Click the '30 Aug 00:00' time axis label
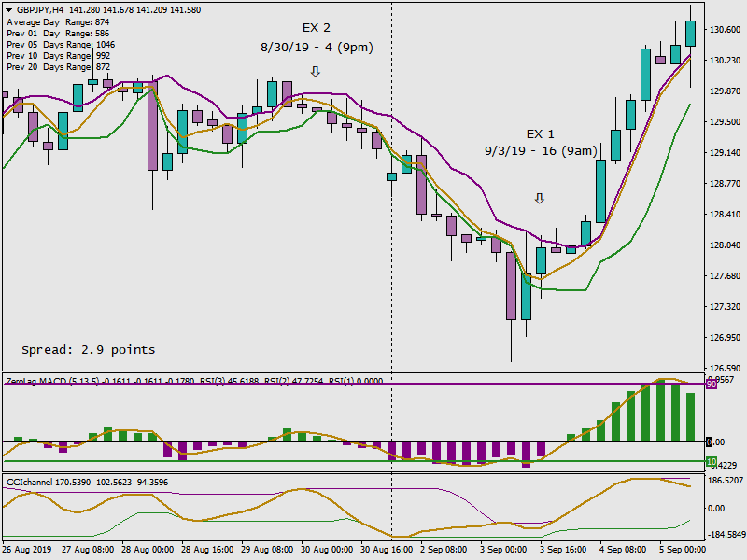This screenshot has width=747, height=560. pyautogui.click(x=327, y=550)
